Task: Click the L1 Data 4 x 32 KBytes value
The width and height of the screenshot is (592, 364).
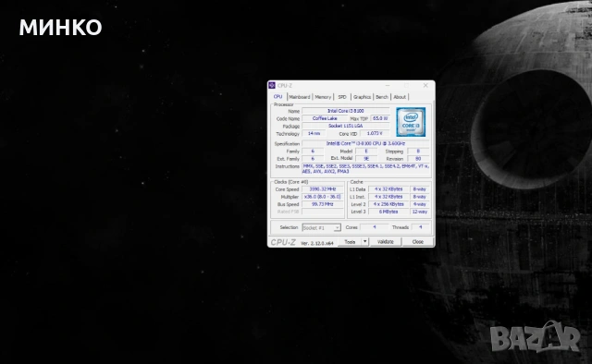Action: [x=388, y=189]
